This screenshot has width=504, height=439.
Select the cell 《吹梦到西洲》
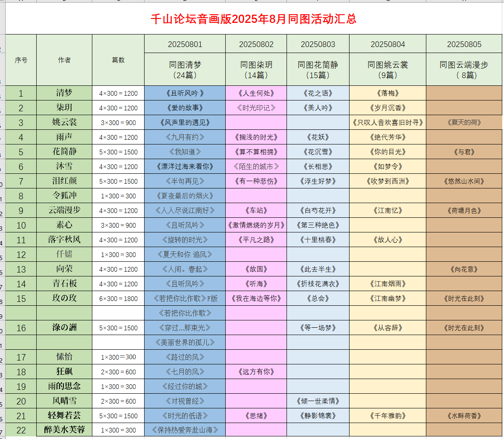coord(387,181)
